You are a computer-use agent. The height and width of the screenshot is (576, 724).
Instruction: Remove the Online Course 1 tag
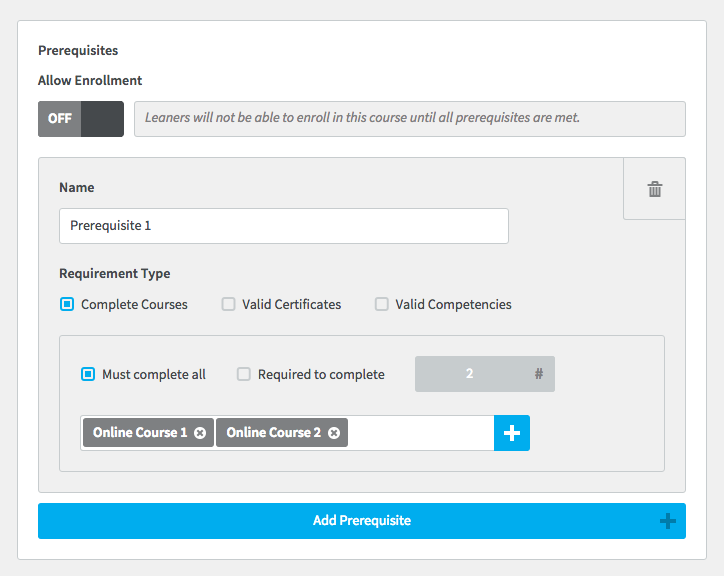point(200,433)
